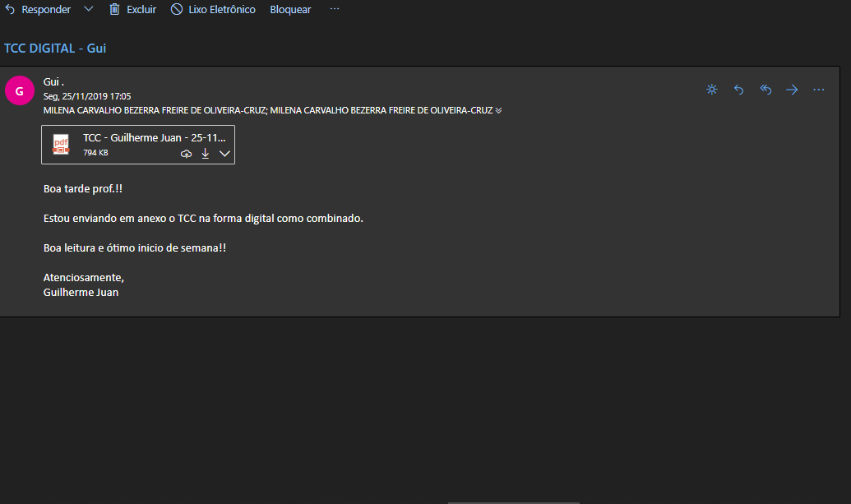Click the 794 KB file size text
This screenshot has height=504, width=851.
(95, 153)
